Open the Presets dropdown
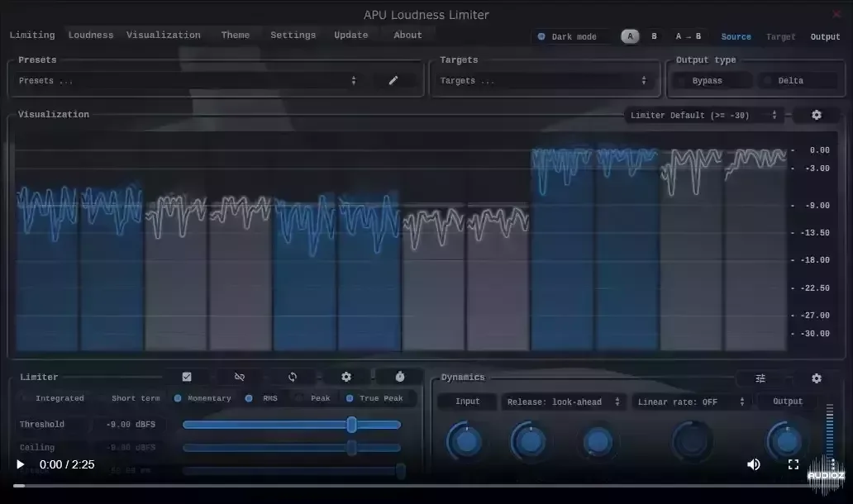 point(188,80)
